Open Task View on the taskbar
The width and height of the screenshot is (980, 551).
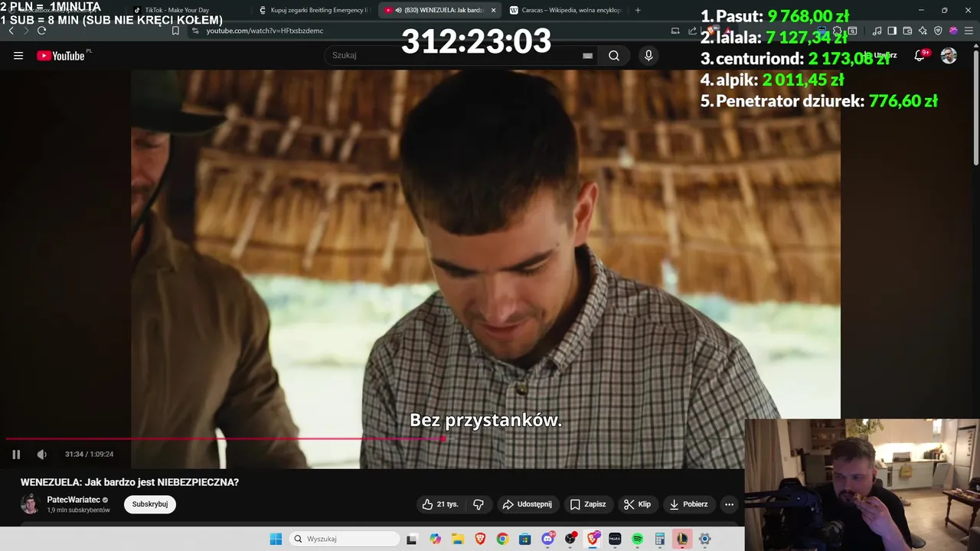(x=412, y=539)
